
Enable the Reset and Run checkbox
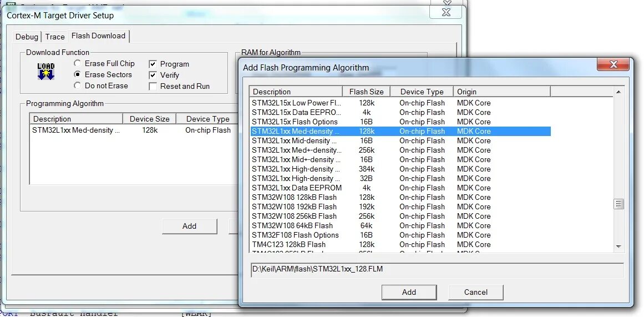pos(153,87)
